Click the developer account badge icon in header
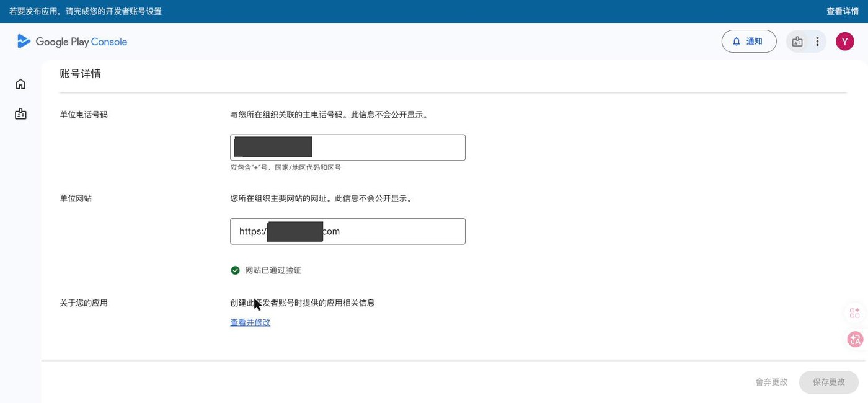 click(x=797, y=42)
